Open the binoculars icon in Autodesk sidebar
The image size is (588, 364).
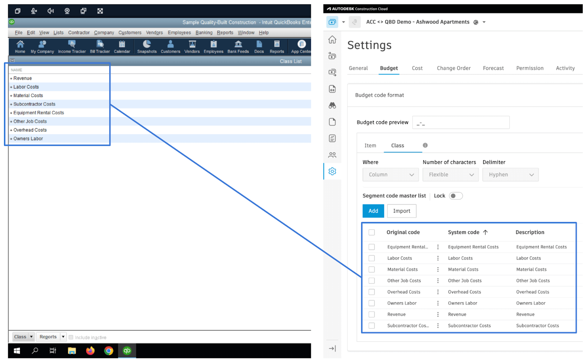(x=332, y=105)
